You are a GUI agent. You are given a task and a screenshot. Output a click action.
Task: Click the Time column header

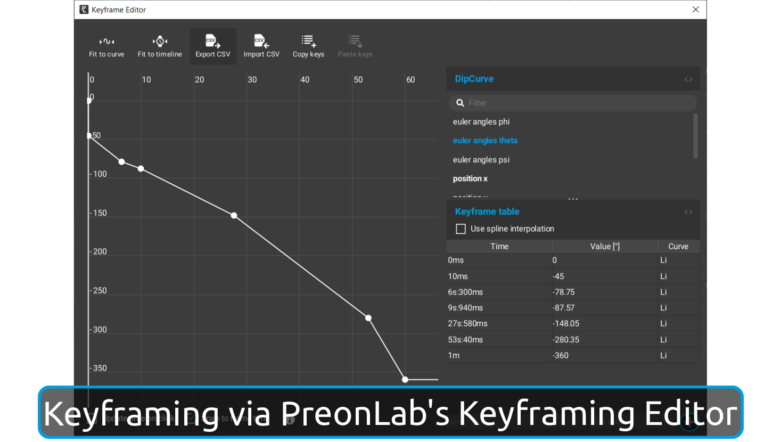click(499, 246)
